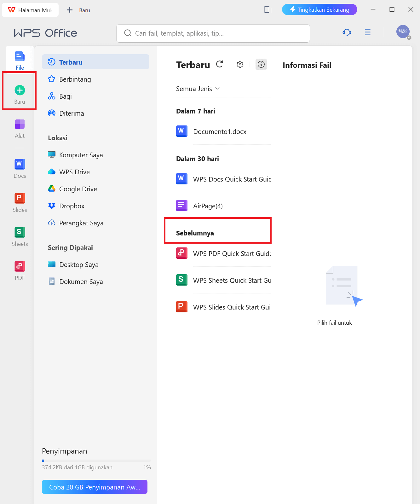Open the new Baru tab in title bar
The width and height of the screenshot is (420, 504).
(79, 10)
